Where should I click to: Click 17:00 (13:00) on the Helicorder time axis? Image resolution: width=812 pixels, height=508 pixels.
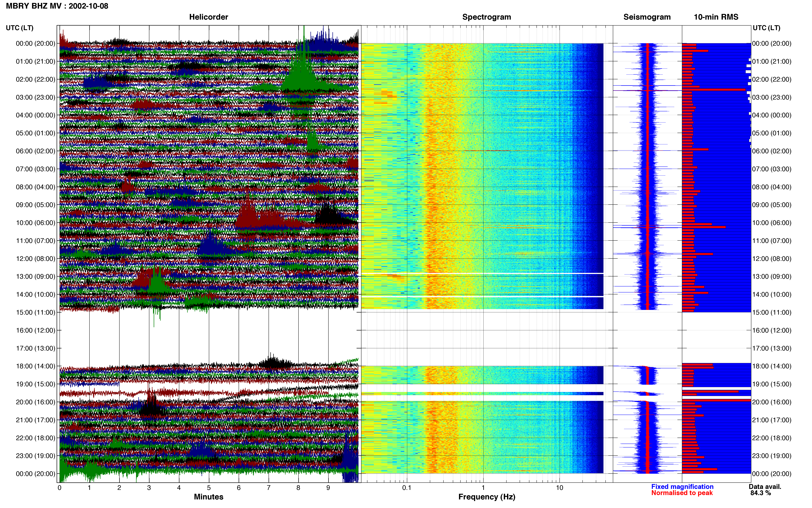click(x=36, y=348)
